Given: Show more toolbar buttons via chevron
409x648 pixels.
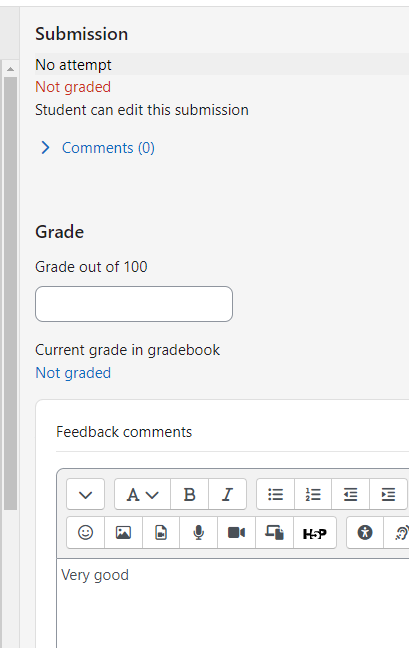Looking at the screenshot, I should (x=86, y=494).
